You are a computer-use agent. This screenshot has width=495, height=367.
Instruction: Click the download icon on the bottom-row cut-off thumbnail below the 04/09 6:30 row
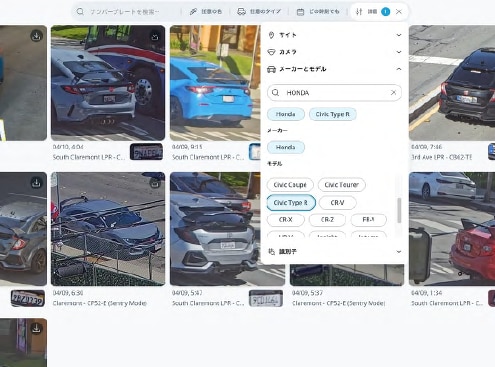pyautogui.click(x=36, y=329)
